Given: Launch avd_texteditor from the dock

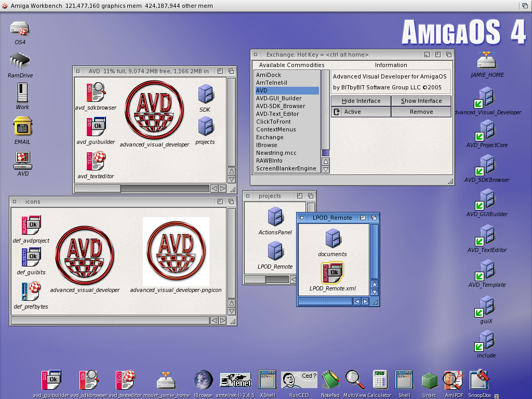Looking at the screenshot, I should (126, 380).
